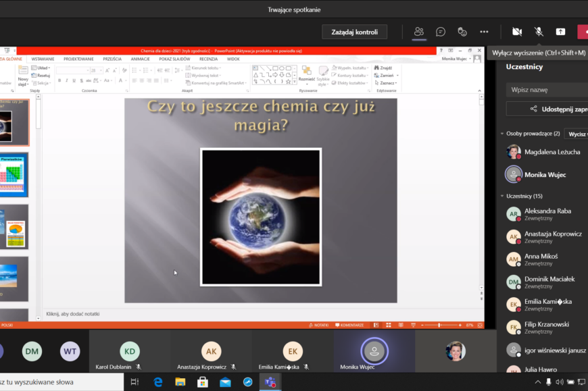Click the share content tray icon
The width and height of the screenshot is (588, 391).
pyautogui.click(x=560, y=32)
